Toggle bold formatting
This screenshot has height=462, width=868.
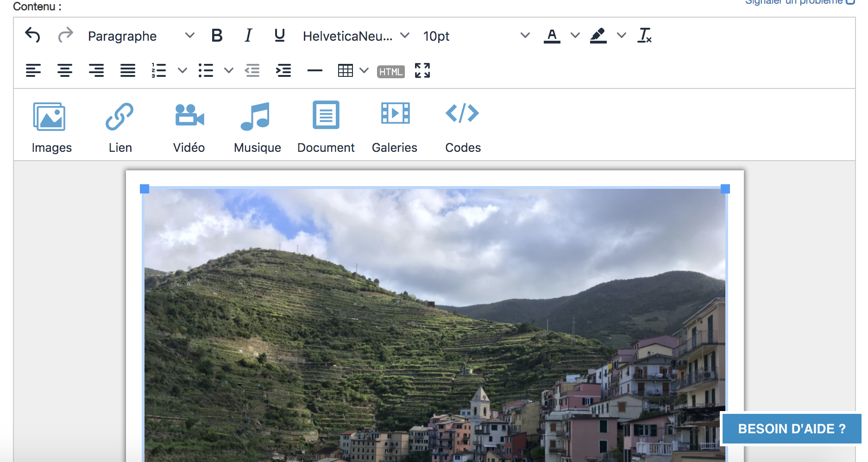click(x=217, y=35)
